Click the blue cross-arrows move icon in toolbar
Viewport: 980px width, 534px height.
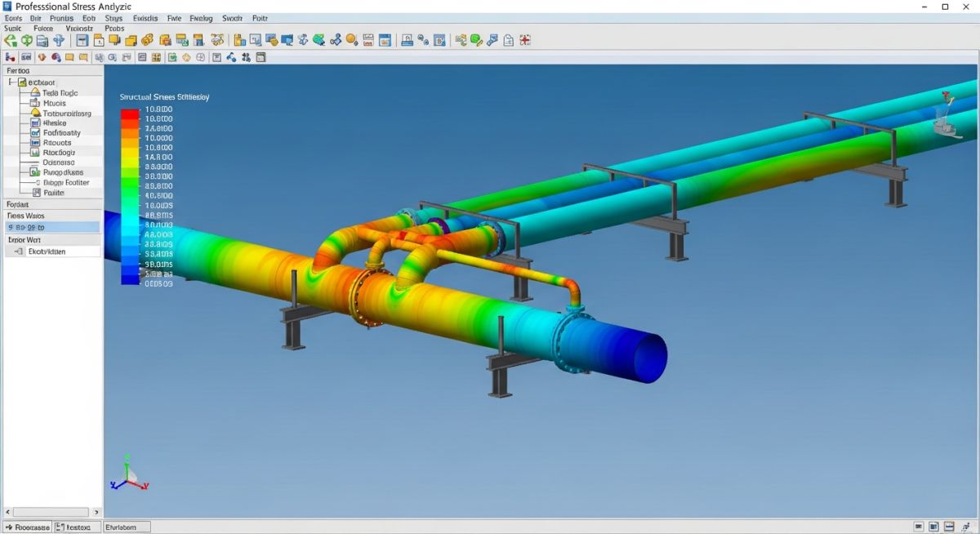pyautogui.click(x=59, y=40)
